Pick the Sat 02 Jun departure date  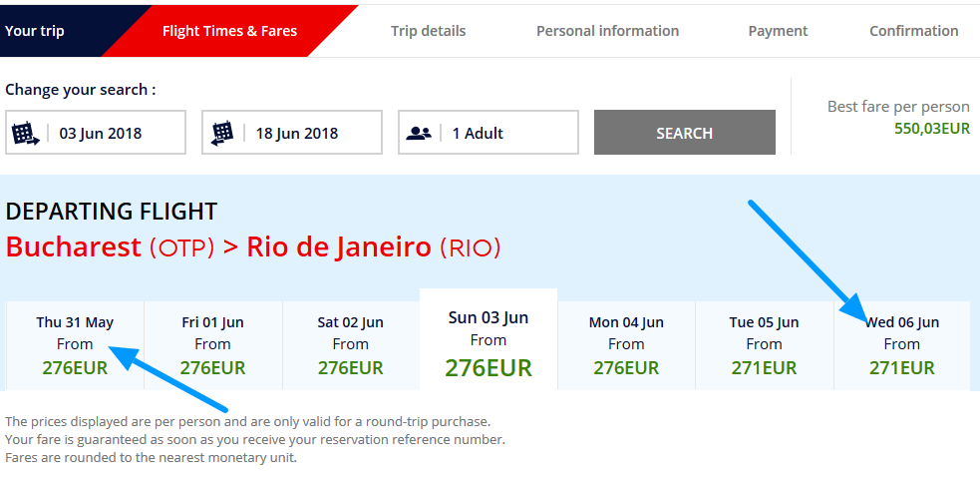[350, 345]
